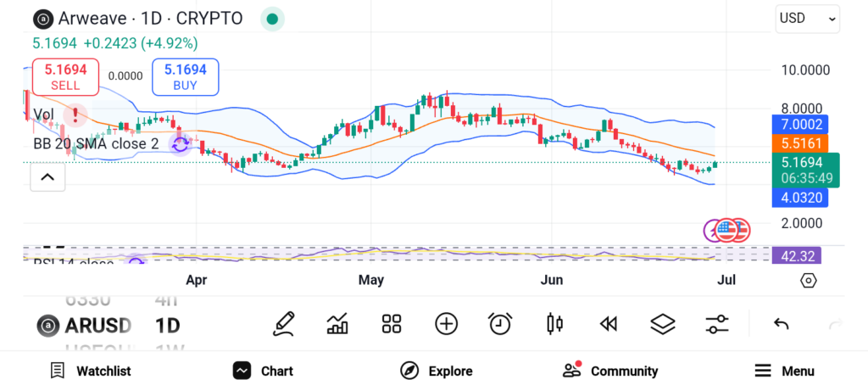Switch to the Chart tab
868x391 pixels.
pyautogui.click(x=263, y=371)
